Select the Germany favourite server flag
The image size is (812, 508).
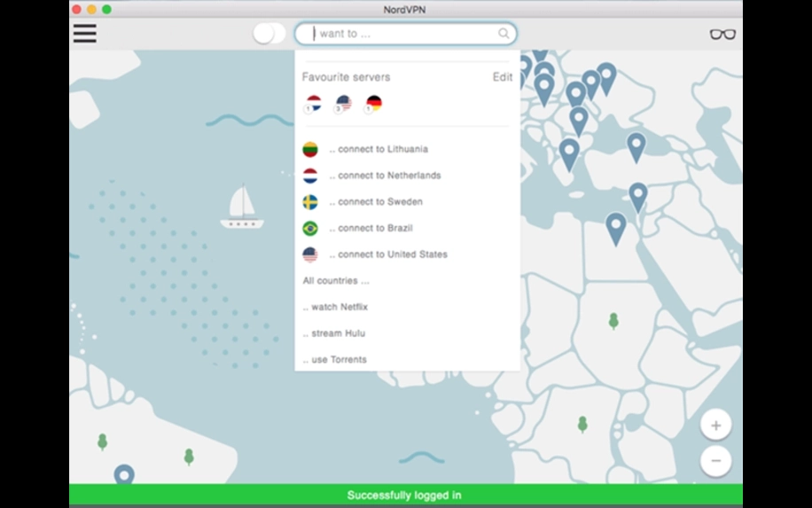pyautogui.click(x=373, y=104)
